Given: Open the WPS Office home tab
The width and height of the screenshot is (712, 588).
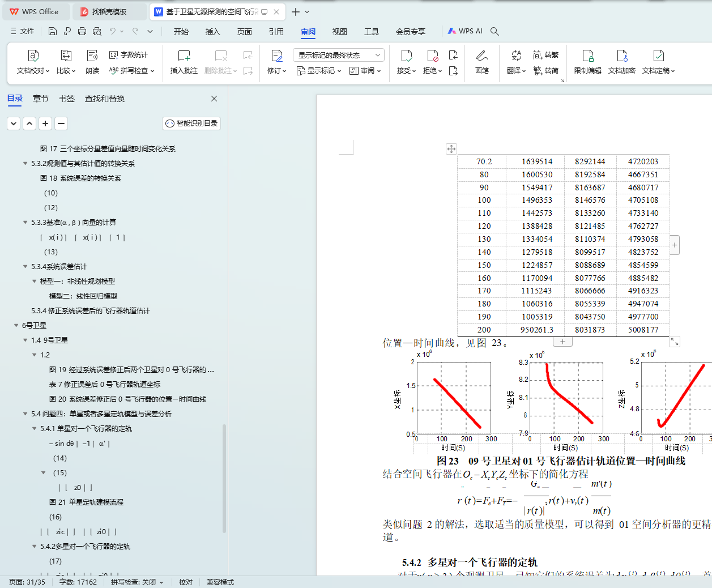Looking at the screenshot, I should pos(35,11).
